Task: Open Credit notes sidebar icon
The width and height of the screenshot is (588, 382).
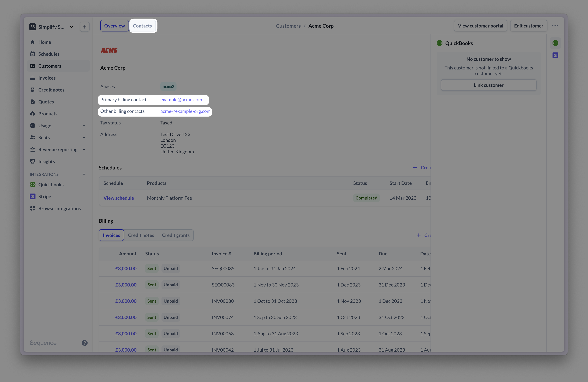Action: [32, 90]
